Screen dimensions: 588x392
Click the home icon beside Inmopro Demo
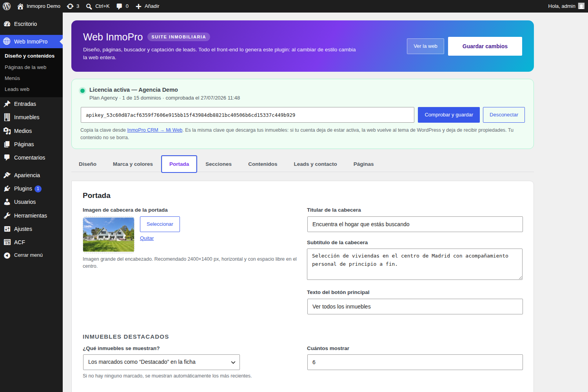pyautogui.click(x=20, y=6)
